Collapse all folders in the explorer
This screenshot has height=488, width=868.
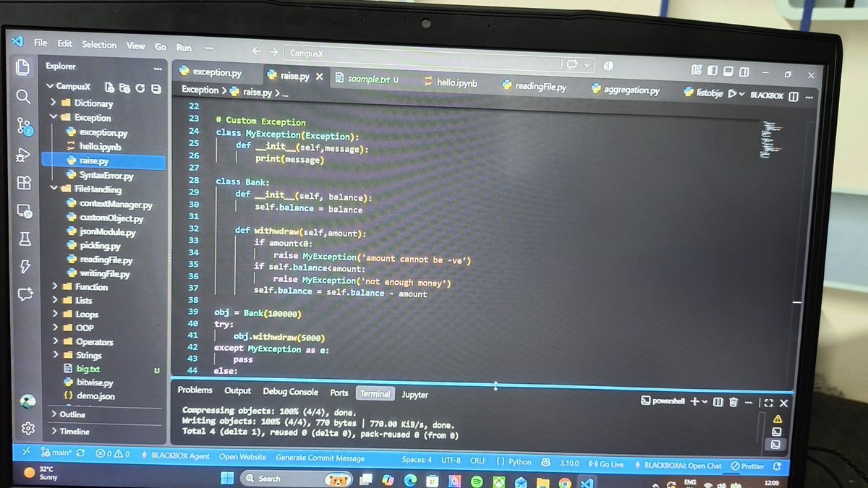coord(156,90)
